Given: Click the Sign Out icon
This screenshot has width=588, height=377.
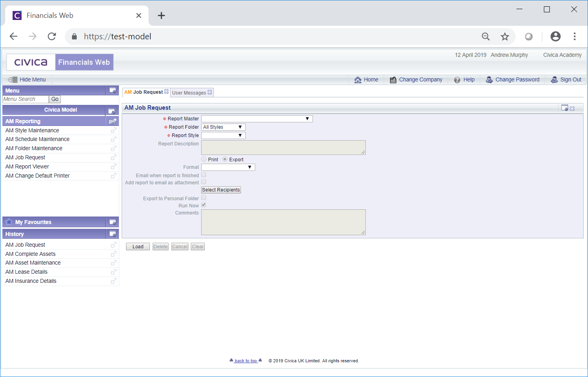Looking at the screenshot, I should (x=554, y=80).
